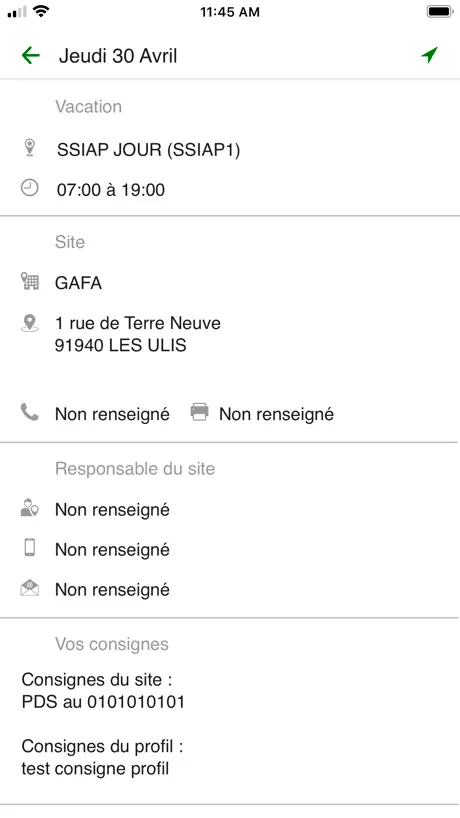Viewport: 460px width, 818px height.
Task: Open navigation with green location arrow
Action: (429, 55)
